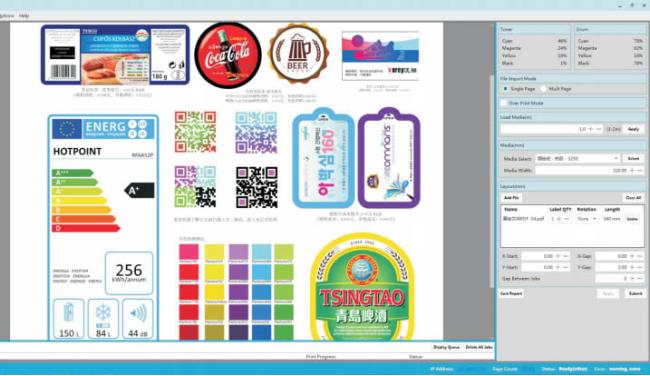This screenshot has width=650, height=376.
Task: Increase Label QTY with plus icon
Action: pos(559,218)
